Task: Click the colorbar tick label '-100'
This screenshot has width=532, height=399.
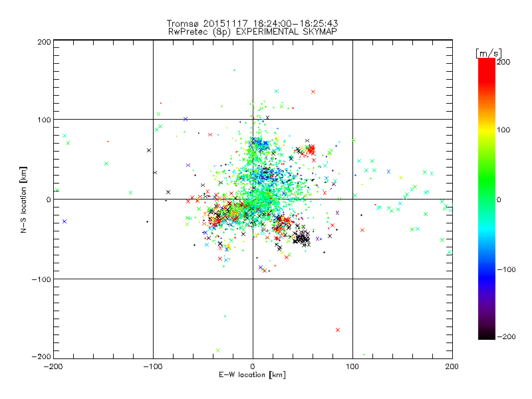Action: (506, 270)
